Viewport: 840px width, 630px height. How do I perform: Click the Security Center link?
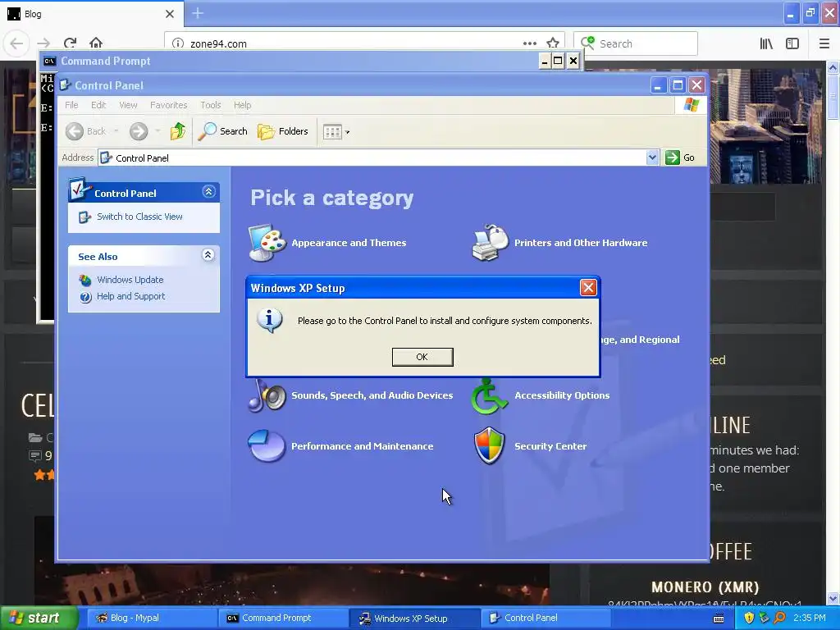(x=550, y=446)
